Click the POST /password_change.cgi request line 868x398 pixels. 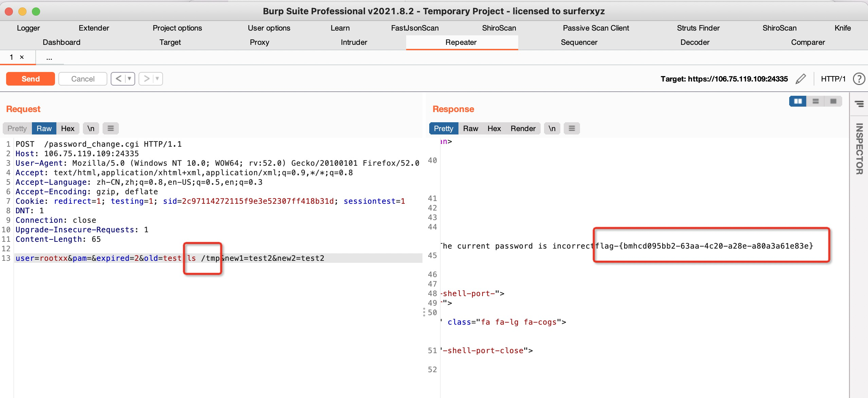pyautogui.click(x=98, y=144)
